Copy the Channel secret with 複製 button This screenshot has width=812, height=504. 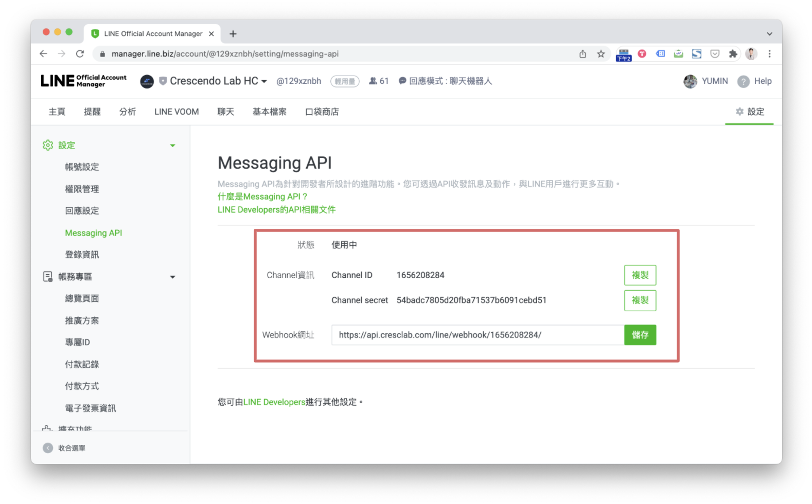640,300
